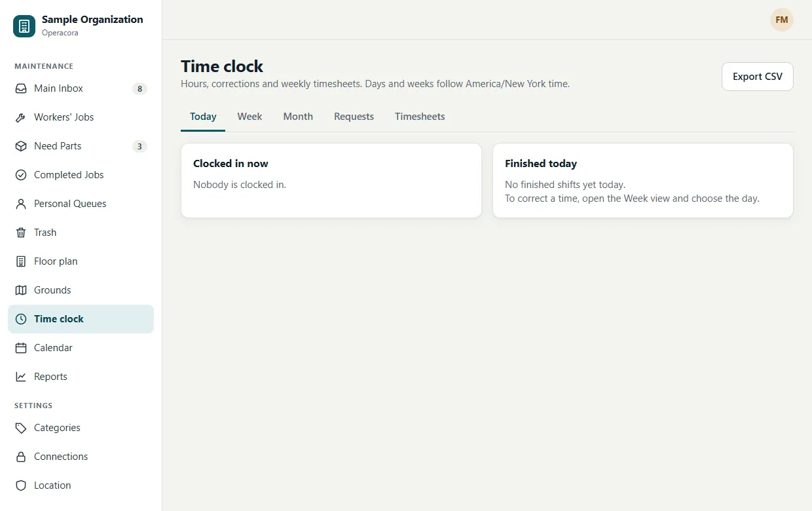Image resolution: width=812 pixels, height=511 pixels.
Task: Select the Requests tab
Action: tap(354, 117)
